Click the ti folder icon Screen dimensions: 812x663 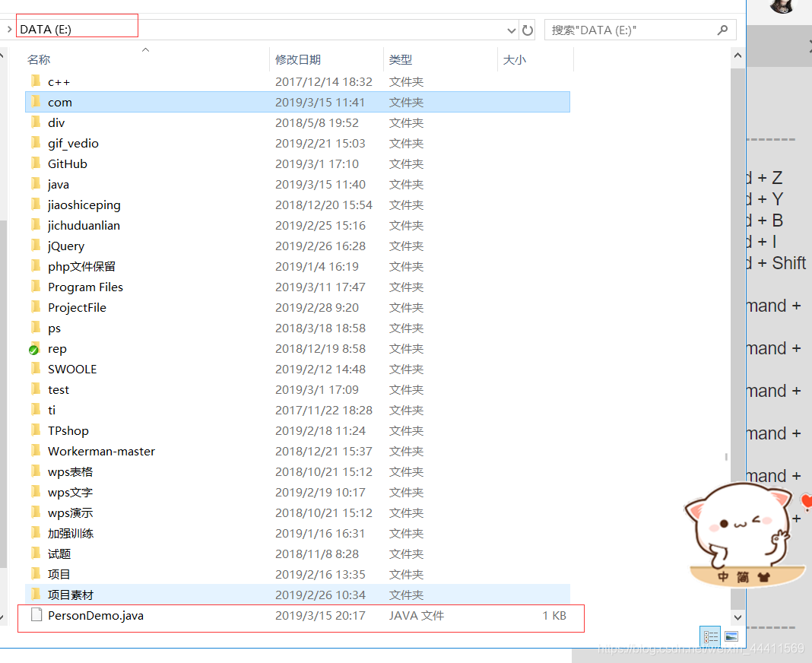point(36,410)
